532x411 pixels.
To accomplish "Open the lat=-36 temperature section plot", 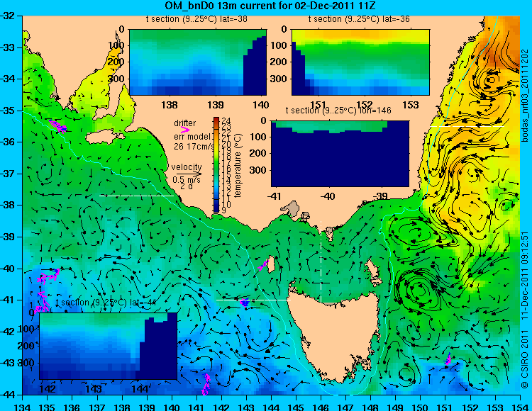I will [x=360, y=62].
